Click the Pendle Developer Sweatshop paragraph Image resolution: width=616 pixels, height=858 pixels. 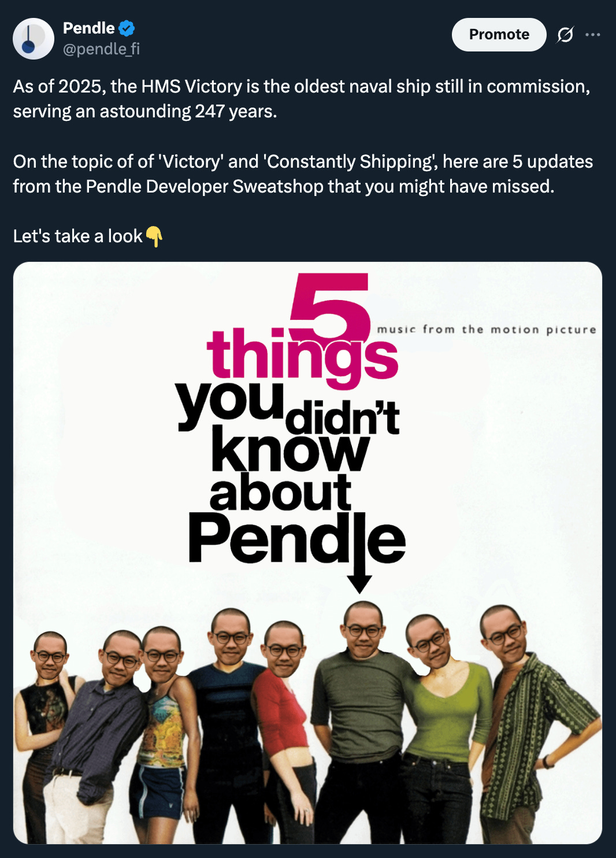(x=303, y=174)
